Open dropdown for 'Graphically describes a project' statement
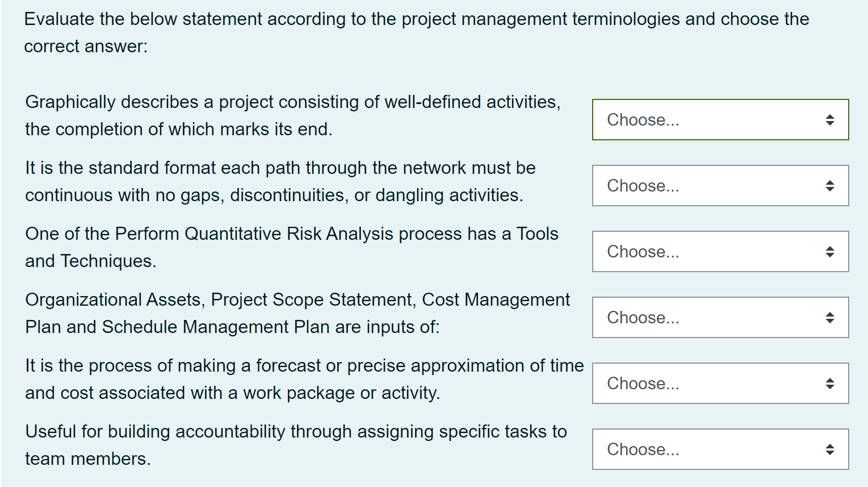The width and height of the screenshot is (868, 487). [720, 120]
